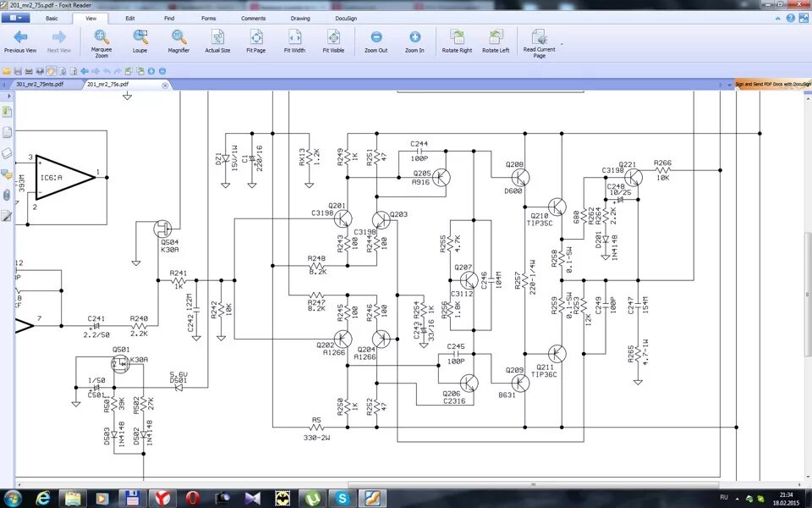
Task: Switch to the Basic ribbon tab
Action: [x=52, y=18]
